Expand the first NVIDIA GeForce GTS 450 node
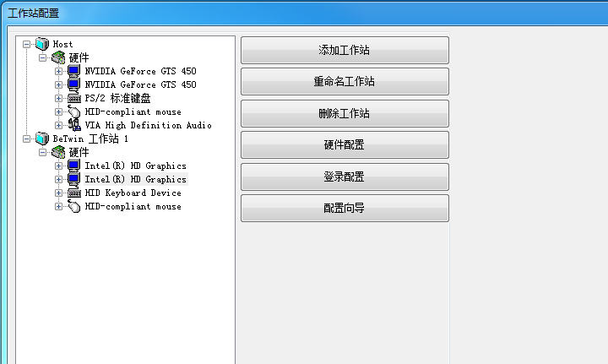This screenshot has width=608, height=364. click(58, 71)
